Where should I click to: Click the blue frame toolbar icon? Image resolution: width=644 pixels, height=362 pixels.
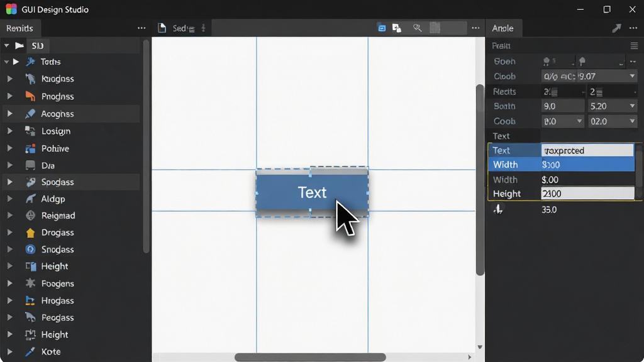point(382,28)
